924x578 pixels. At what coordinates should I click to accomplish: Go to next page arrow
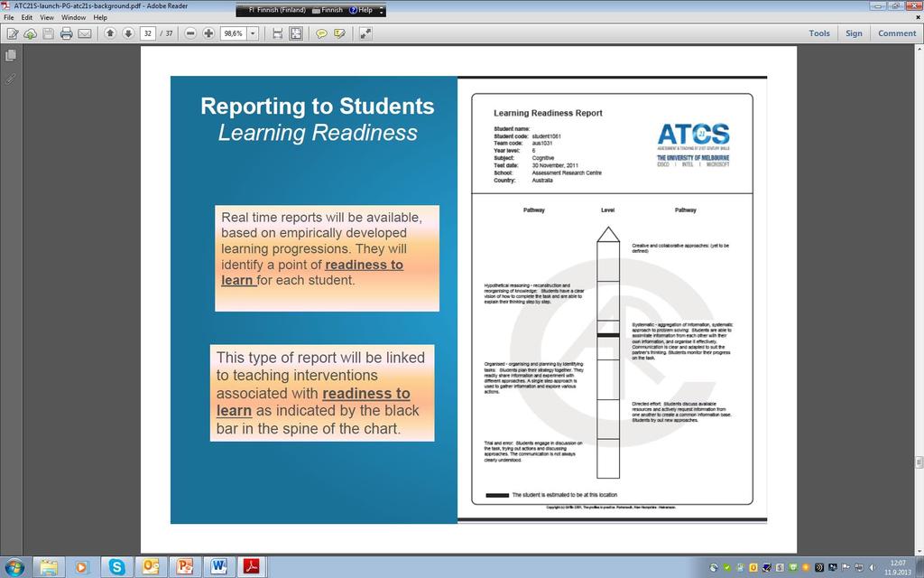(128, 33)
